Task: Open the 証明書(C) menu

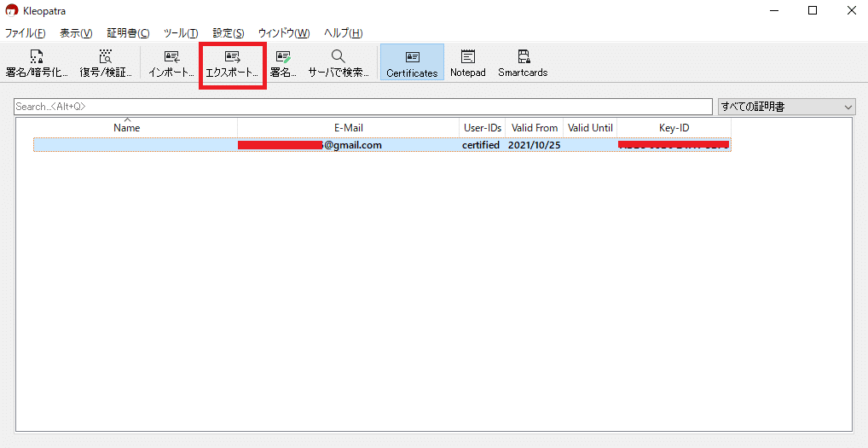Action: click(128, 33)
